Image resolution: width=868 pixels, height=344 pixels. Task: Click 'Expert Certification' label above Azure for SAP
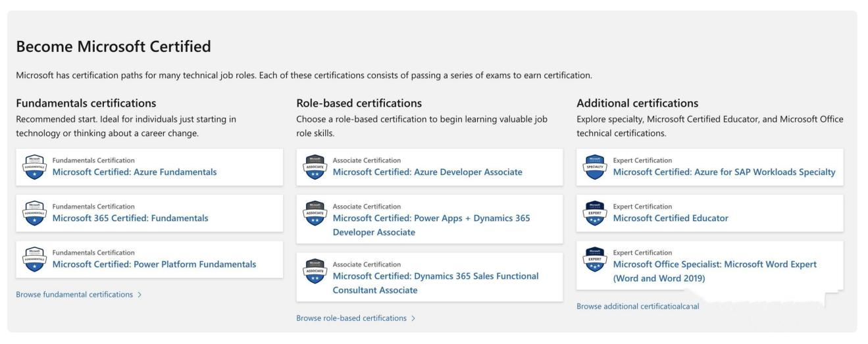643,160
